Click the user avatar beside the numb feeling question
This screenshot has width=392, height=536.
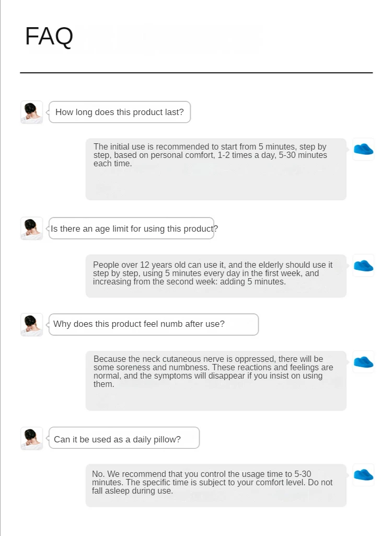point(31,325)
